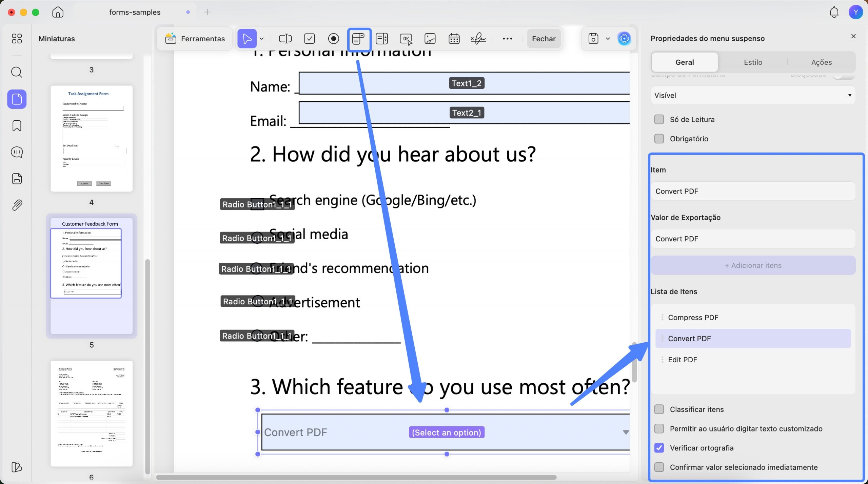This screenshot has width=868, height=484.
Task: Expand the save options dropdown arrow
Action: pyautogui.click(x=608, y=39)
